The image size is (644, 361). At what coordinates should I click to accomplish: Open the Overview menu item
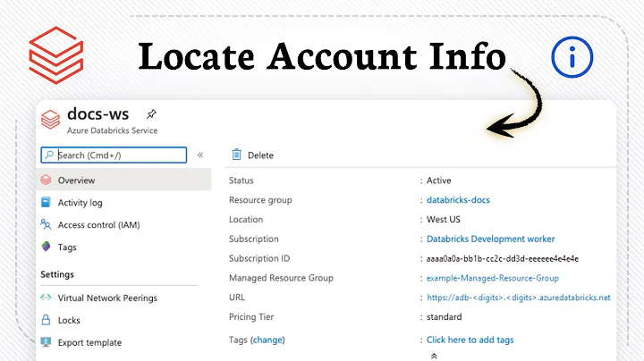(124, 180)
